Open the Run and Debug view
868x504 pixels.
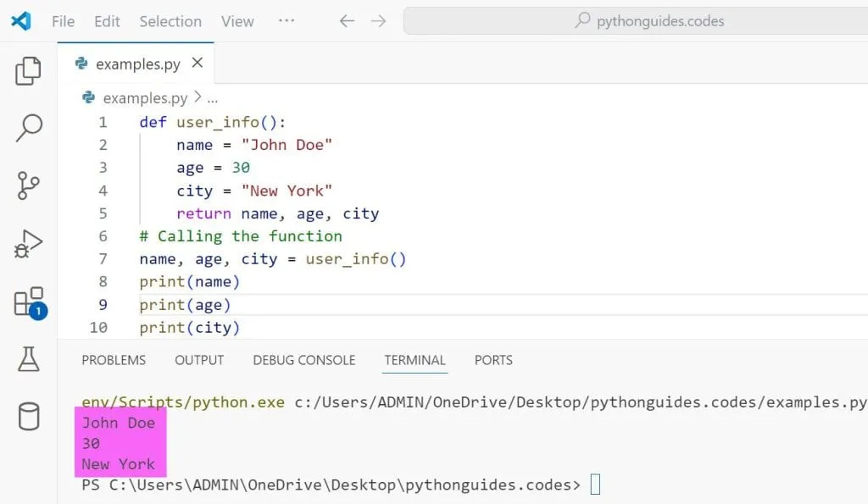[28, 243]
